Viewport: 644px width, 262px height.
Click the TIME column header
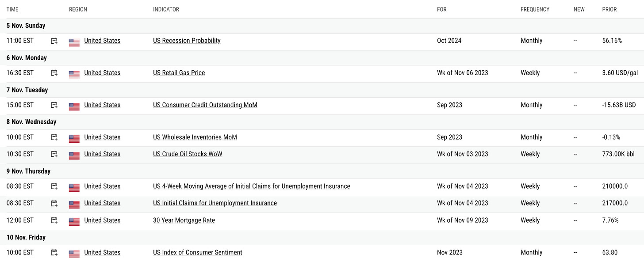[12, 9]
